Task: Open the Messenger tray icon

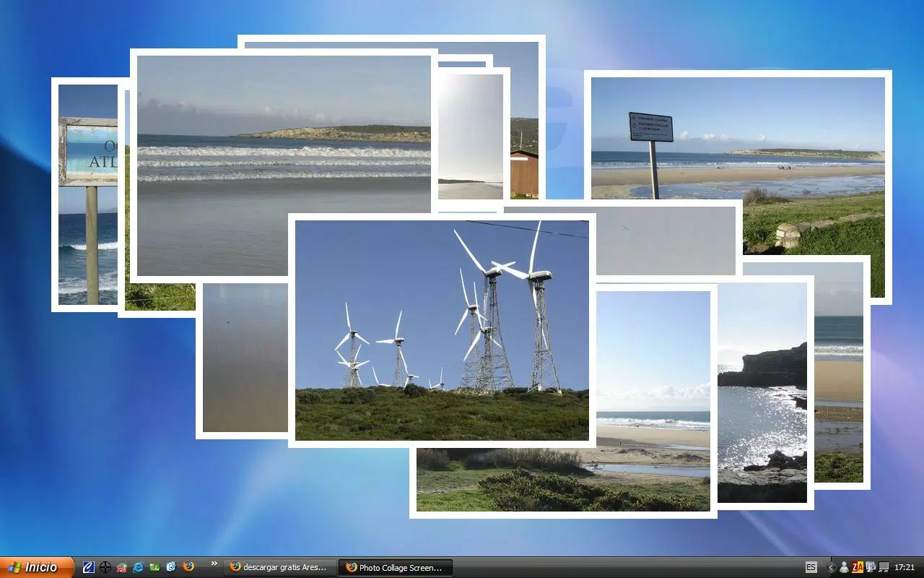Action: (844, 567)
